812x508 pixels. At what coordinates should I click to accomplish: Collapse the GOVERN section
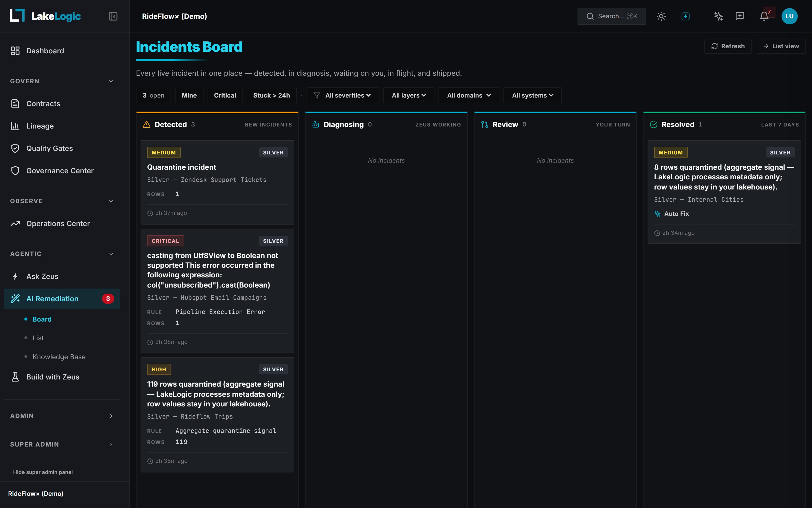click(x=62, y=81)
